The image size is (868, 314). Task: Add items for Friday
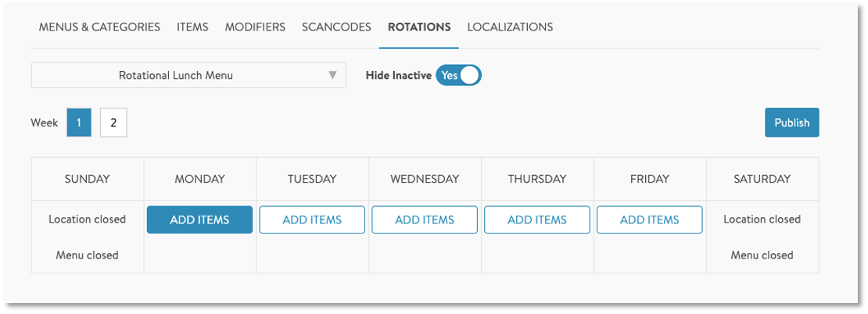(x=650, y=219)
